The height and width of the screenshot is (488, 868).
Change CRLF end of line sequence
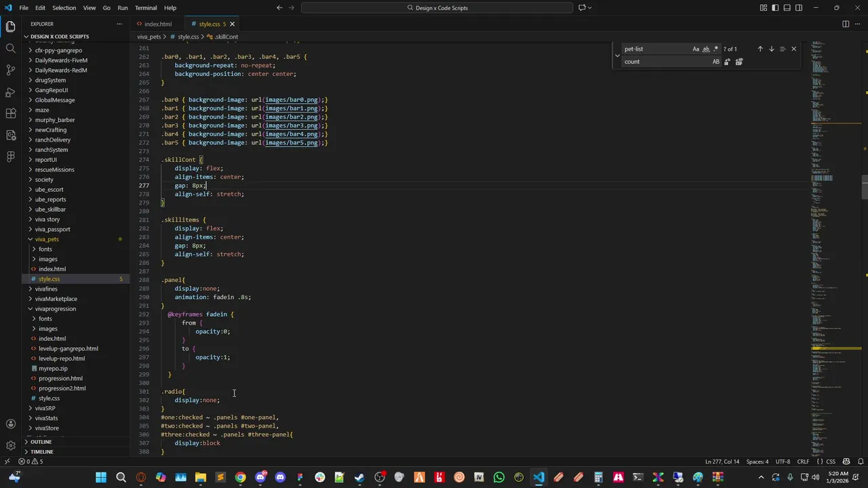click(x=803, y=462)
